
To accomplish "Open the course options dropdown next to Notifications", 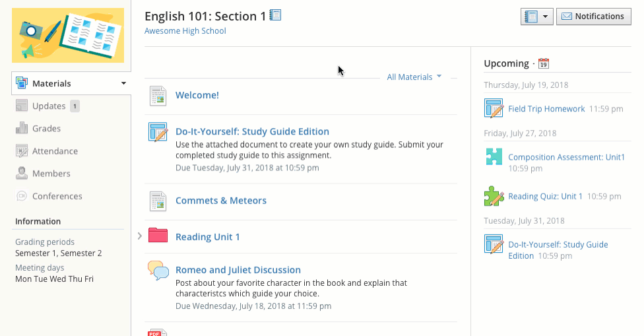I will (536, 17).
